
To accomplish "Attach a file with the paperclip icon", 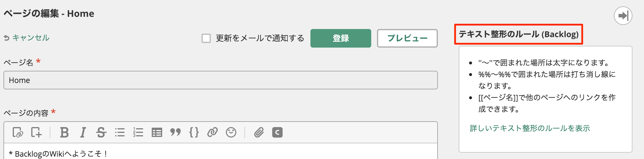I will 259,133.
